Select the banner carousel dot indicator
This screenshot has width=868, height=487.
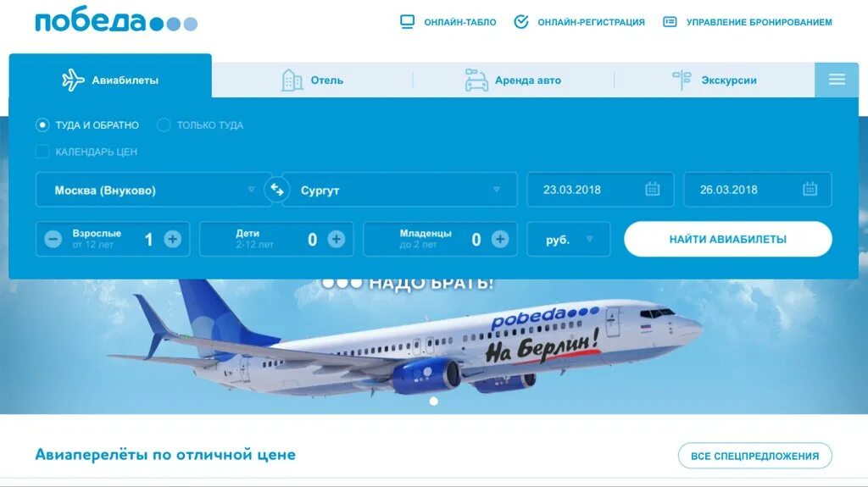pyautogui.click(x=434, y=401)
